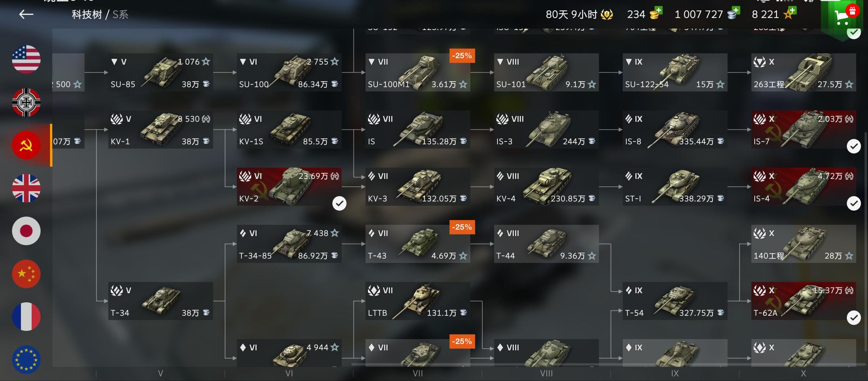Add gold with the plus icon
The height and width of the screenshot is (381, 868).
(658, 11)
